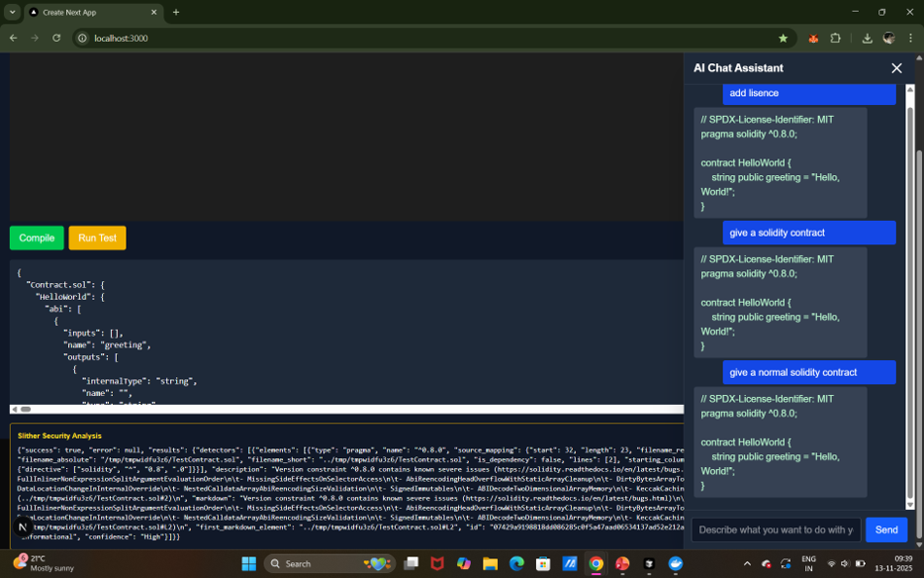Send the chat message
The height and width of the screenshot is (578, 924).
pyautogui.click(x=886, y=530)
